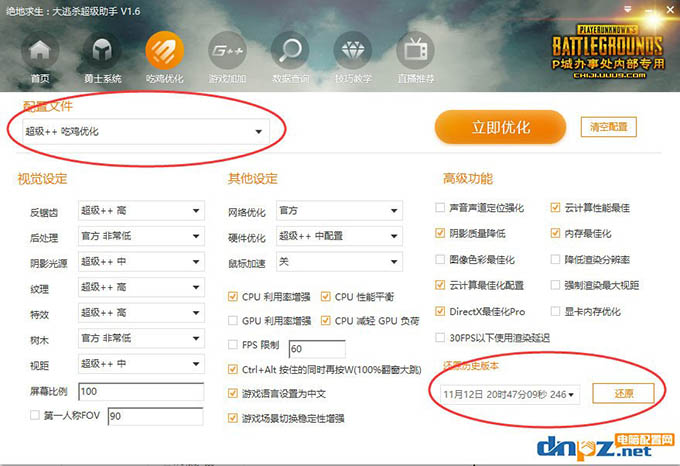
Task: Open the 游戏加加 G++ icon
Action: [x=227, y=52]
